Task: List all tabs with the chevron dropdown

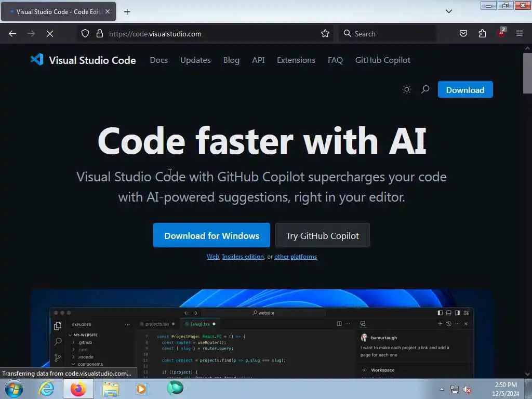Action: [449, 11]
